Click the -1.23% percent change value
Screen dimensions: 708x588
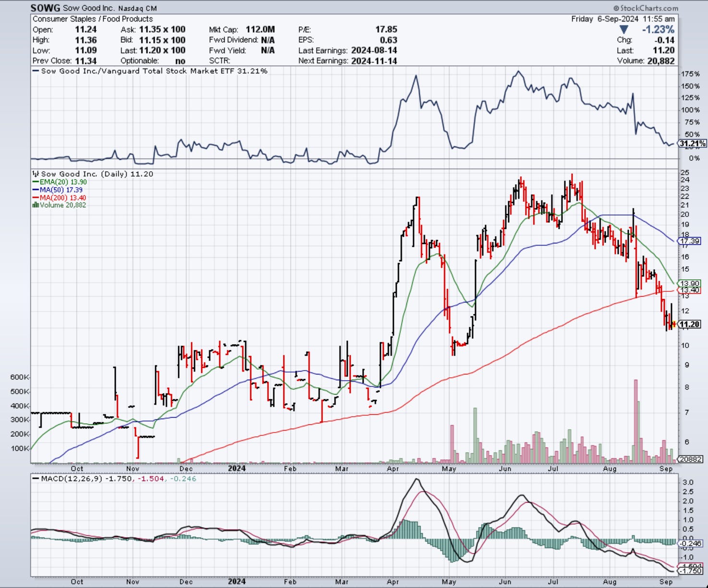click(658, 30)
